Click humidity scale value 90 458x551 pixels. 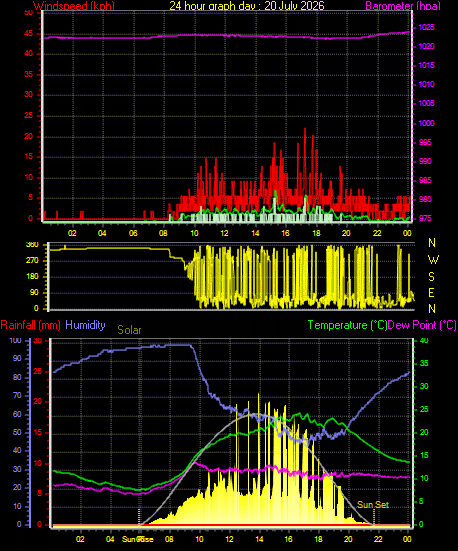pyautogui.click(x=17, y=358)
